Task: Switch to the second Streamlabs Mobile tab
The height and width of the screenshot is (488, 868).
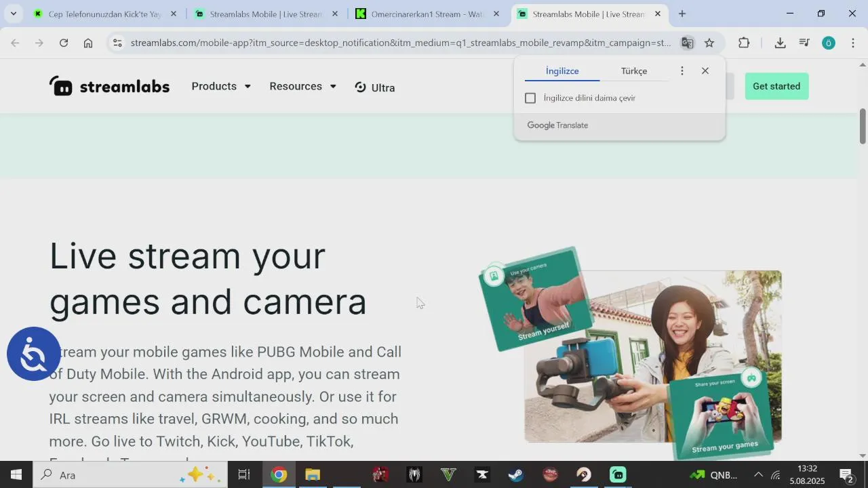Action: click(266, 14)
